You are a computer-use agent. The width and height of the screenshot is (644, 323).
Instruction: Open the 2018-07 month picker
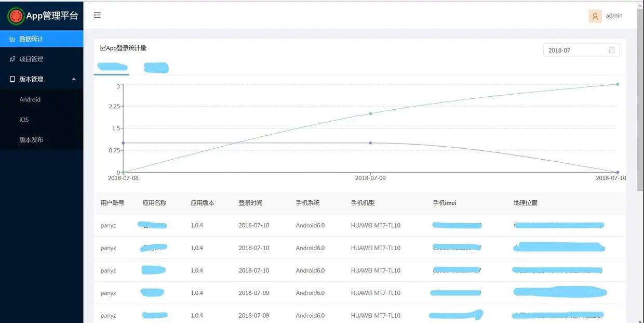pos(581,50)
